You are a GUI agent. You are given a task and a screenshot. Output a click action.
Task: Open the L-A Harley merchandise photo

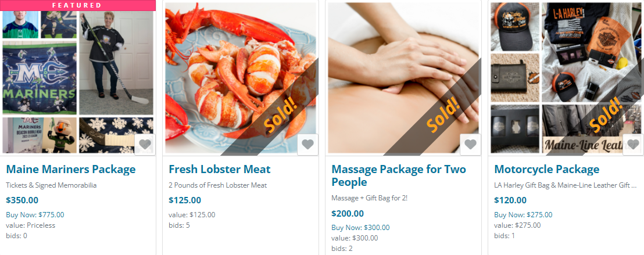pyautogui.click(x=591, y=52)
